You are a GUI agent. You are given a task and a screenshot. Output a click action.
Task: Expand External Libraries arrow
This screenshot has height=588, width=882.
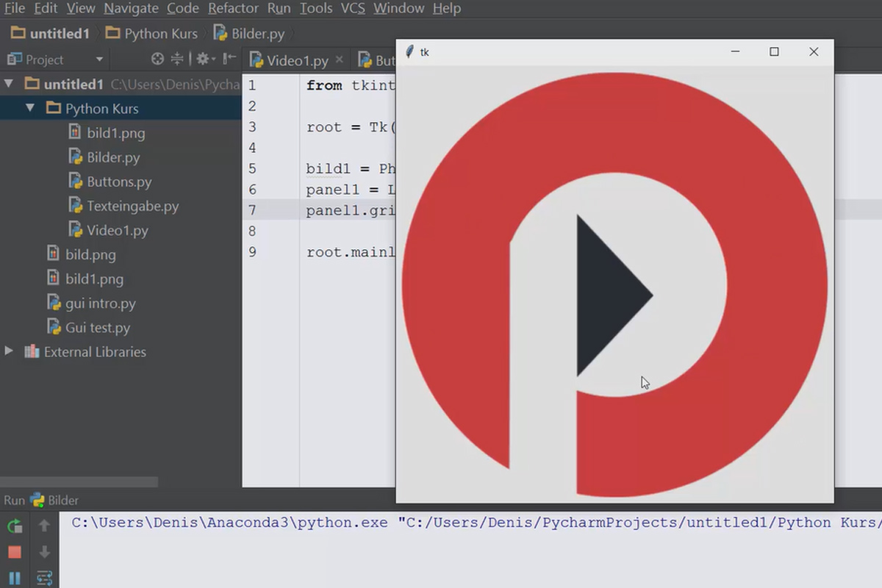[x=9, y=351]
